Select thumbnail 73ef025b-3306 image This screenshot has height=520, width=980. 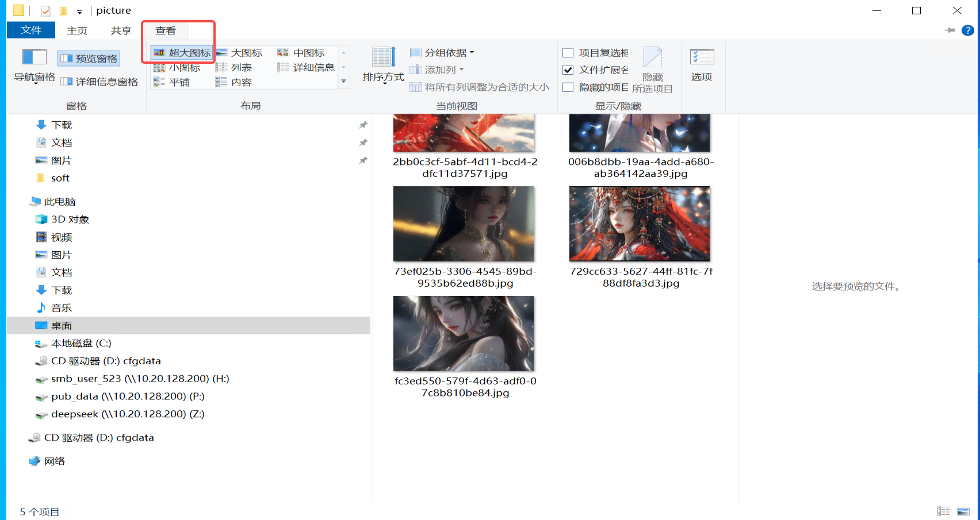(464, 224)
